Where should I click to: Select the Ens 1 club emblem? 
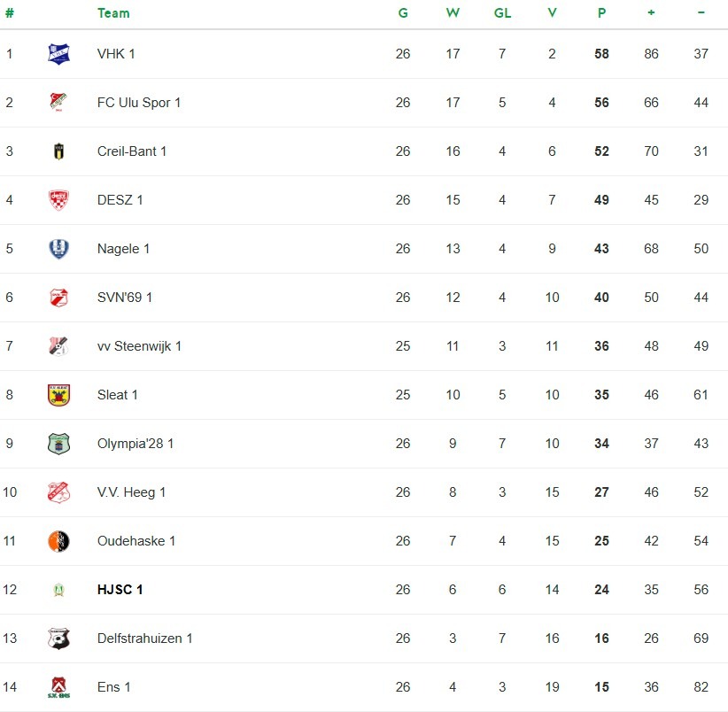pos(58,687)
